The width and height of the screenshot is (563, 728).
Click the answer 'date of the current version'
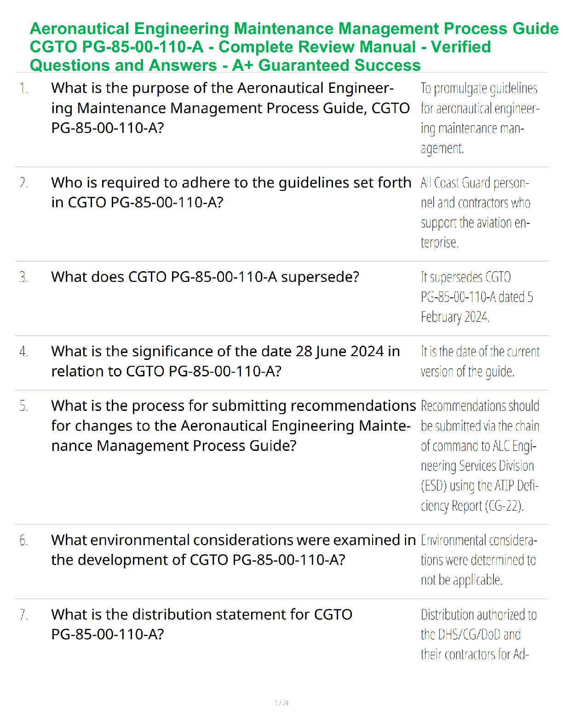pyautogui.click(x=480, y=361)
